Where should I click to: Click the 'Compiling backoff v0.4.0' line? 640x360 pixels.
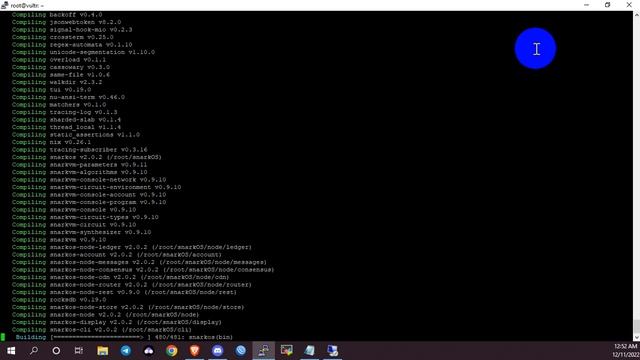57,15
